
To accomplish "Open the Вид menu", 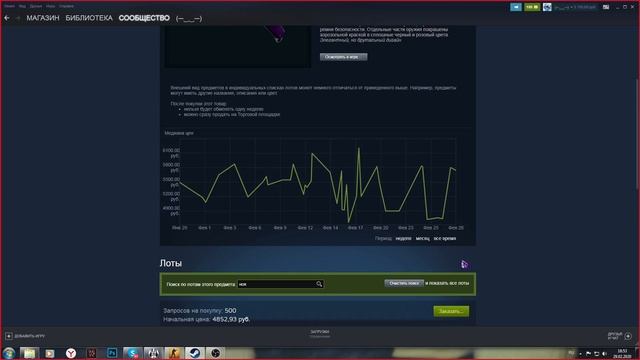I will (22, 6).
